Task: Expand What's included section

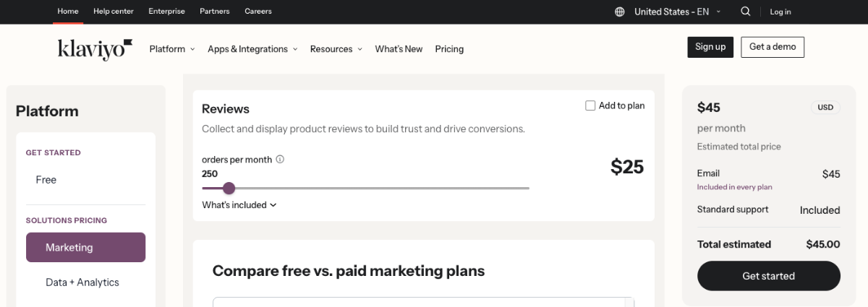Action: tap(239, 205)
